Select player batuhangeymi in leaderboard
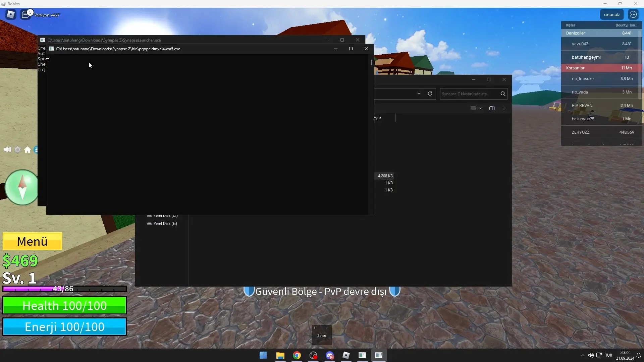This screenshot has width=644, height=362. click(x=601, y=57)
